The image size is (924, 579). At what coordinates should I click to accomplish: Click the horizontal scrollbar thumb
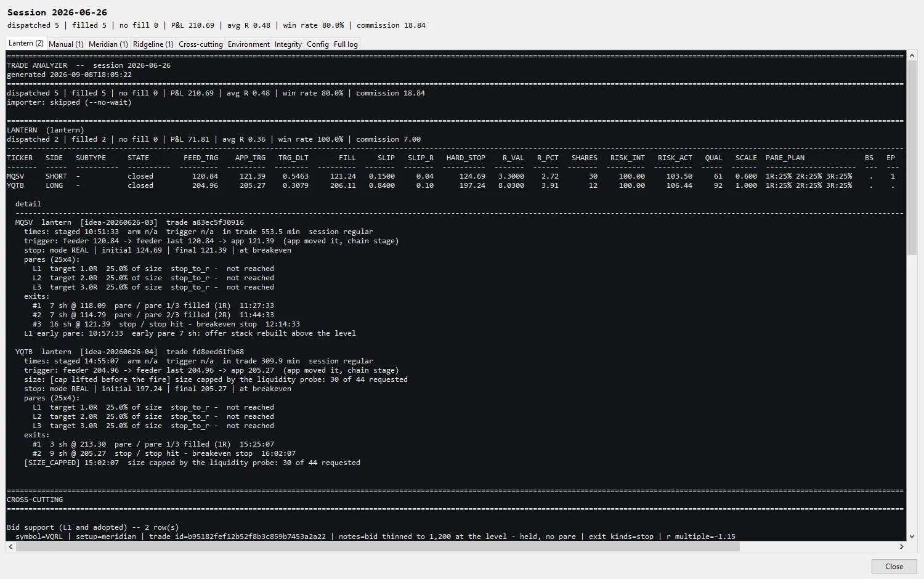pos(378,546)
